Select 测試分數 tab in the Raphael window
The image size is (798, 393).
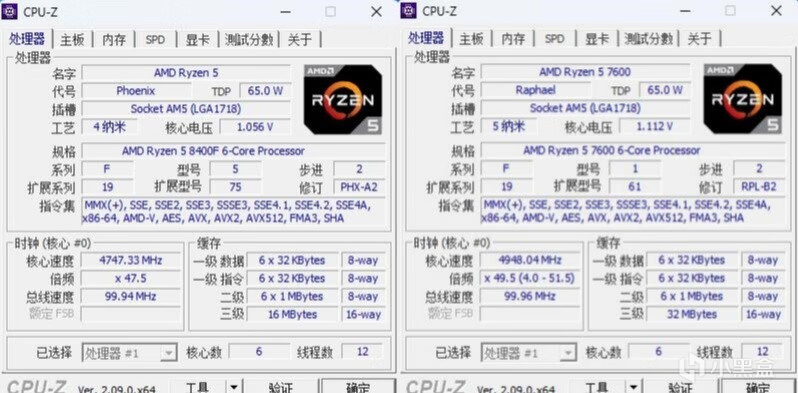click(x=648, y=39)
